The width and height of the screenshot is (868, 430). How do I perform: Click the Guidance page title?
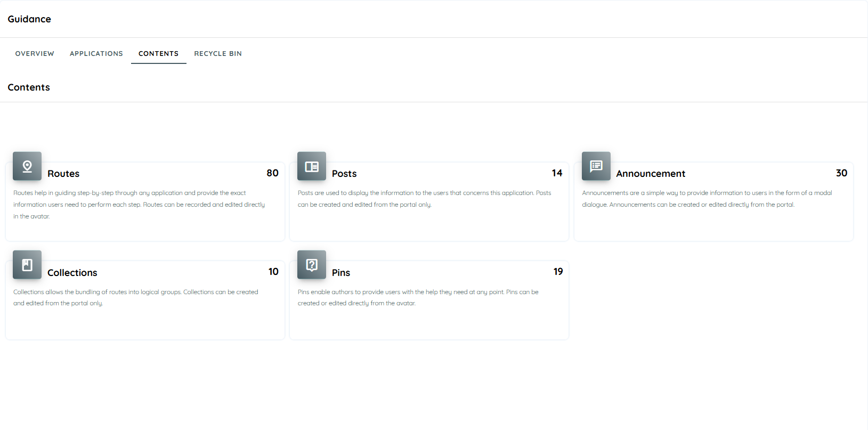(x=29, y=19)
